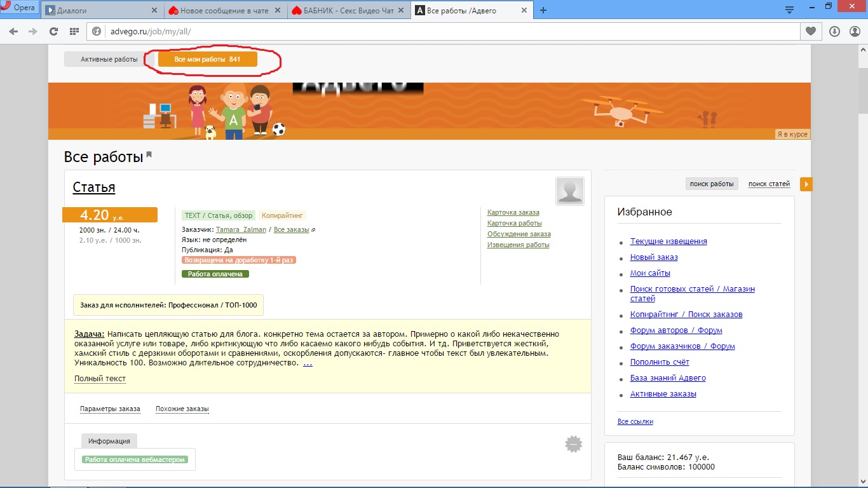The image size is (868, 488).
Task: Open the Opera account profile icon
Action: click(x=854, y=31)
